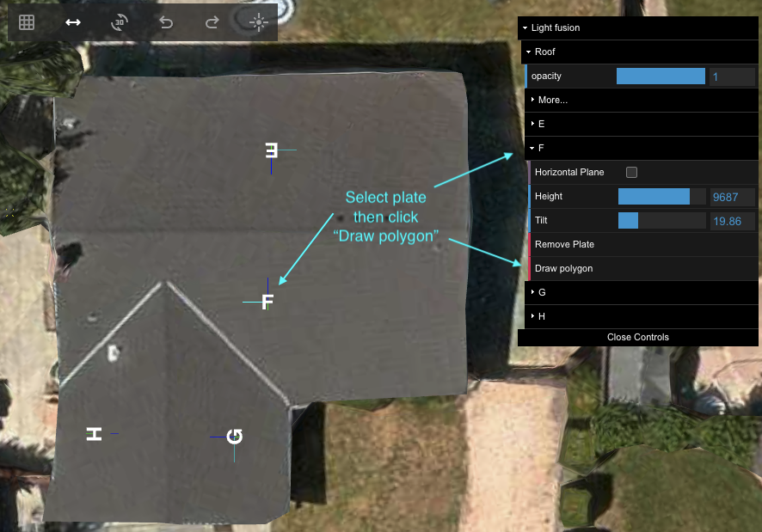The image size is (762, 532).
Task: Enable the Horizontal Plane checkbox
Action: coord(632,173)
